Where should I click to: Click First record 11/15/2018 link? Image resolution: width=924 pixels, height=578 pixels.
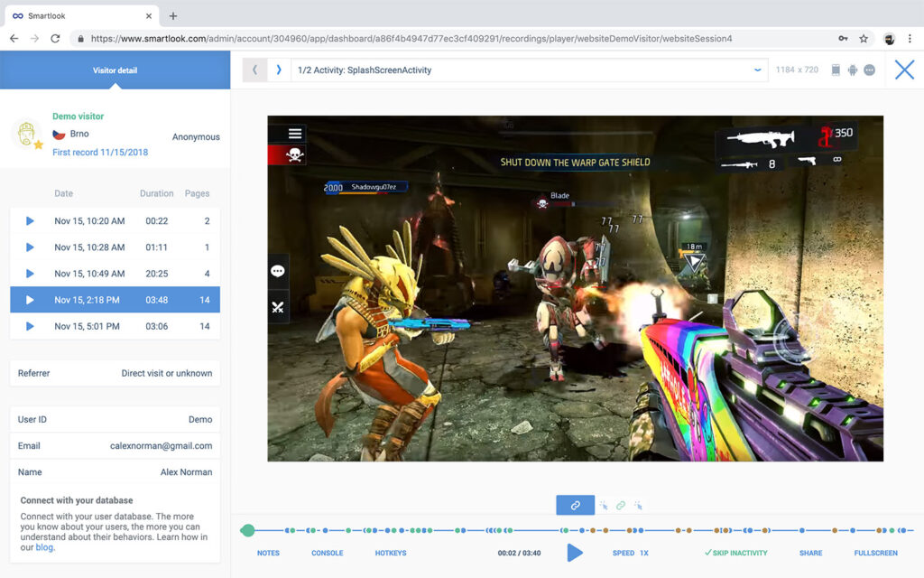100,152
